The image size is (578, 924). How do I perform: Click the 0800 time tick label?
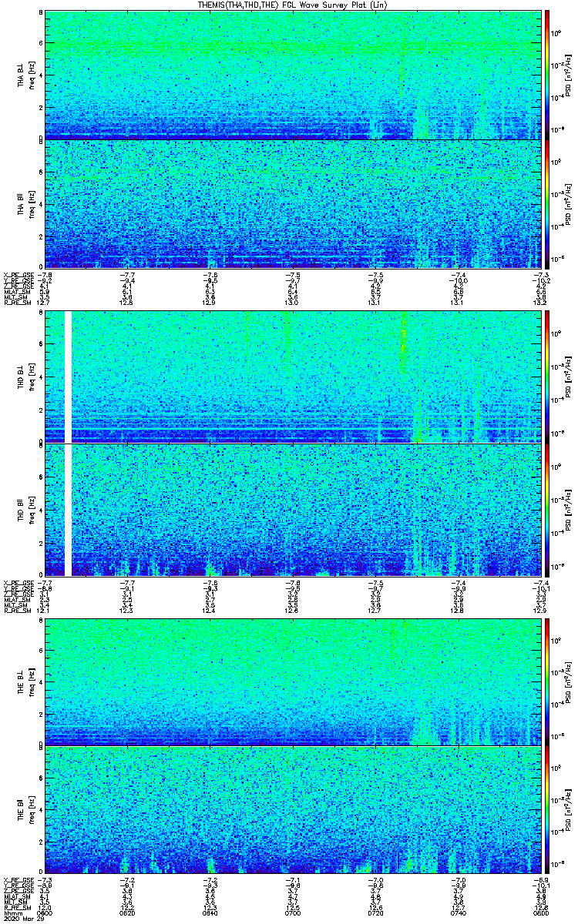pos(539,913)
